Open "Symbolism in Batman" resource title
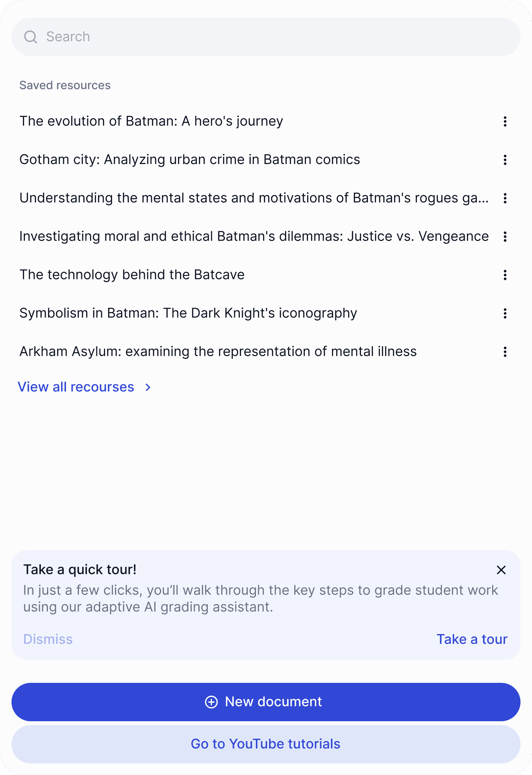Screen dimensions: 532x775 point(188,313)
